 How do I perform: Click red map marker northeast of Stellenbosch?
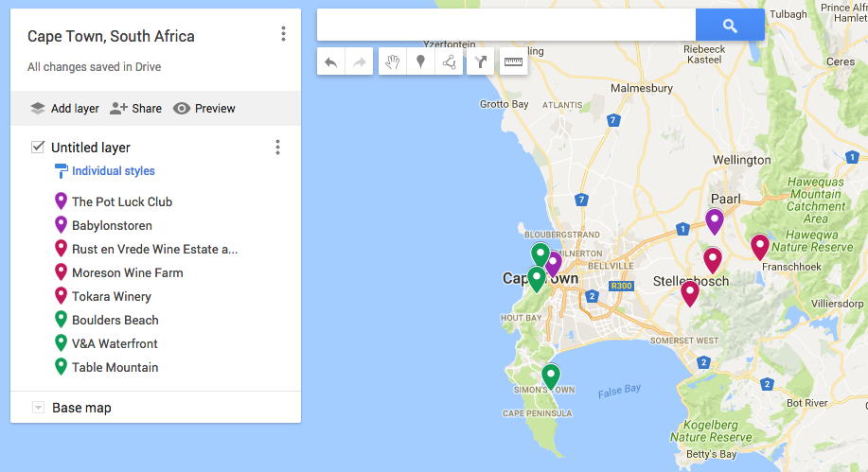click(713, 259)
